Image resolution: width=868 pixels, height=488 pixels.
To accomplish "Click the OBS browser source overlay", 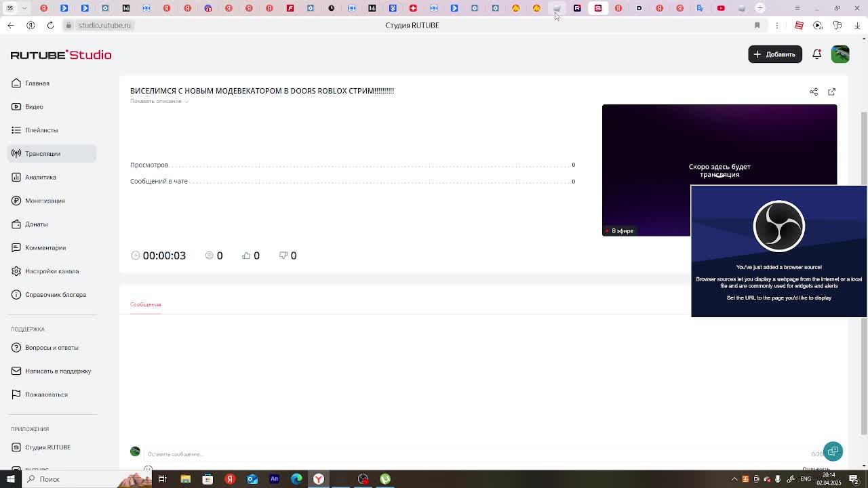I will [778, 251].
